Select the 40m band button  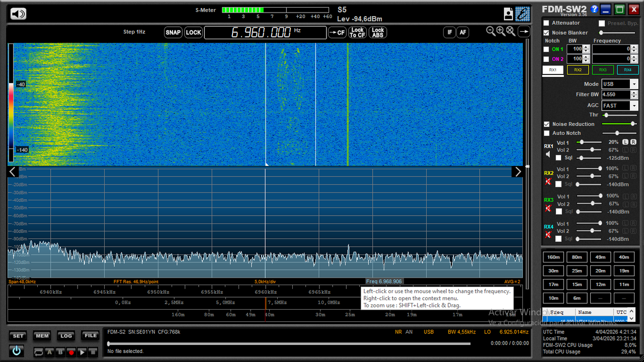coord(624,257)
